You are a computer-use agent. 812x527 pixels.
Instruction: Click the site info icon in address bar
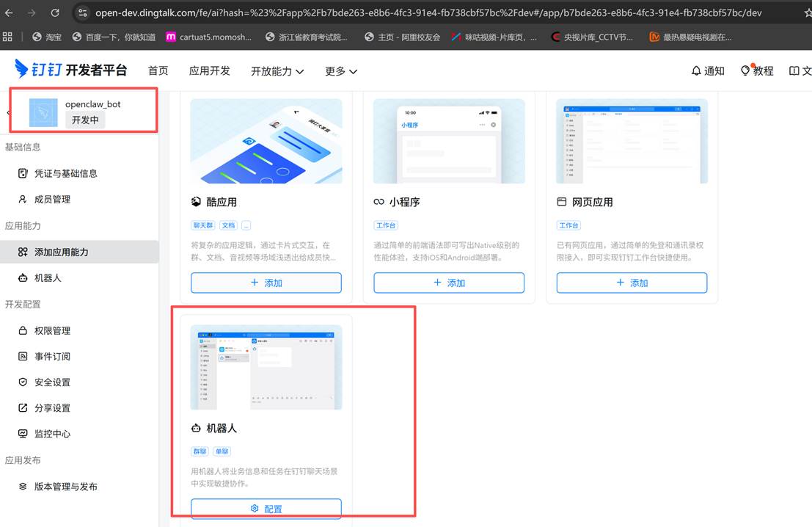point(82,13)
